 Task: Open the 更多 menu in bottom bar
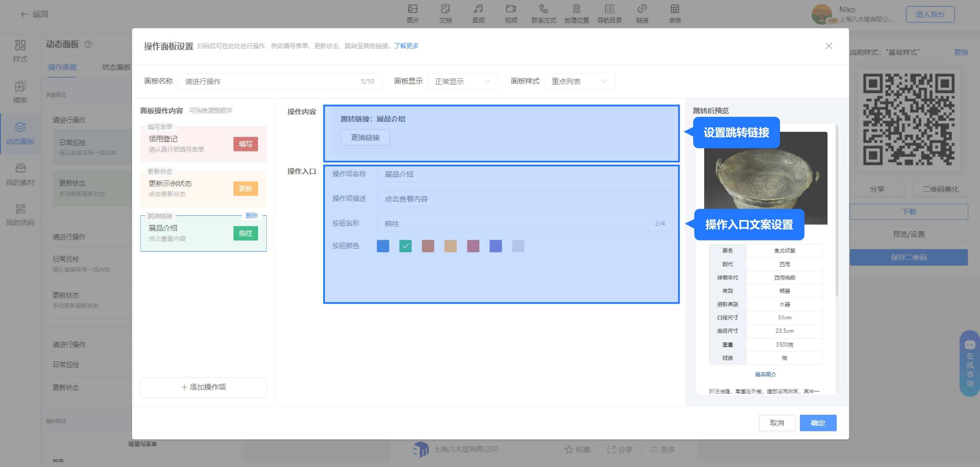[662, 450]
